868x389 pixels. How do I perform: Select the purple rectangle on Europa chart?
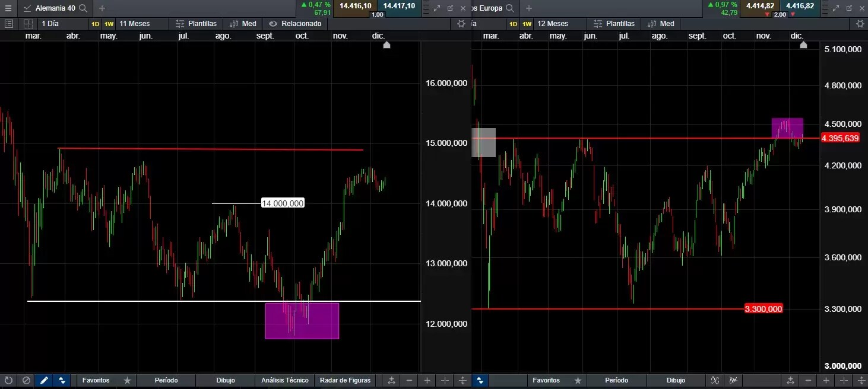pyautogui.click(x=787, y=128)
